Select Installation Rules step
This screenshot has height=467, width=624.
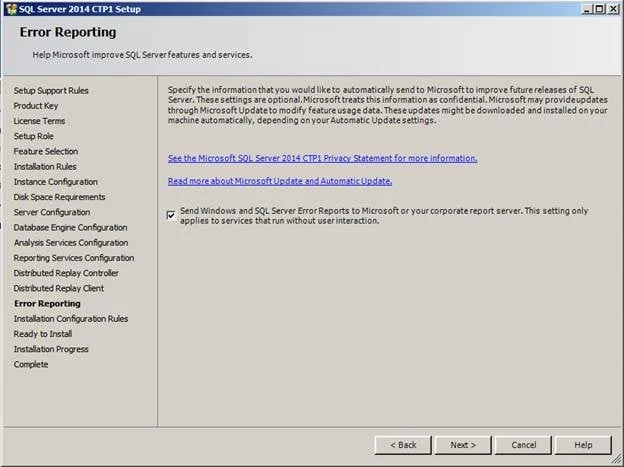click(x=45, y=167)
